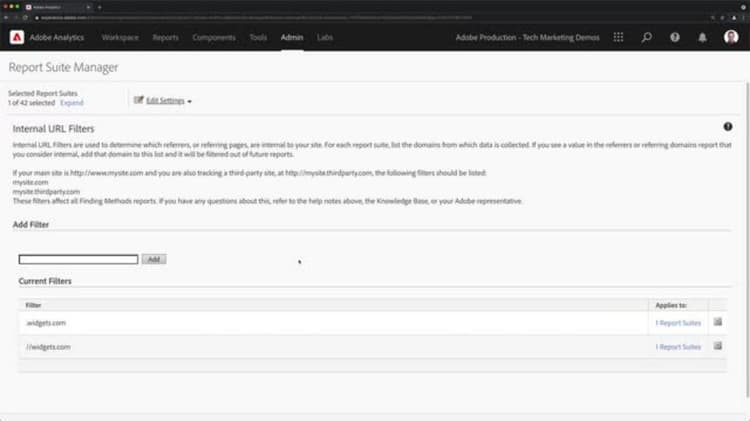Open 1 Report Suites link for //widgets.com
The image size is (750, 421).
coord(678,347)
